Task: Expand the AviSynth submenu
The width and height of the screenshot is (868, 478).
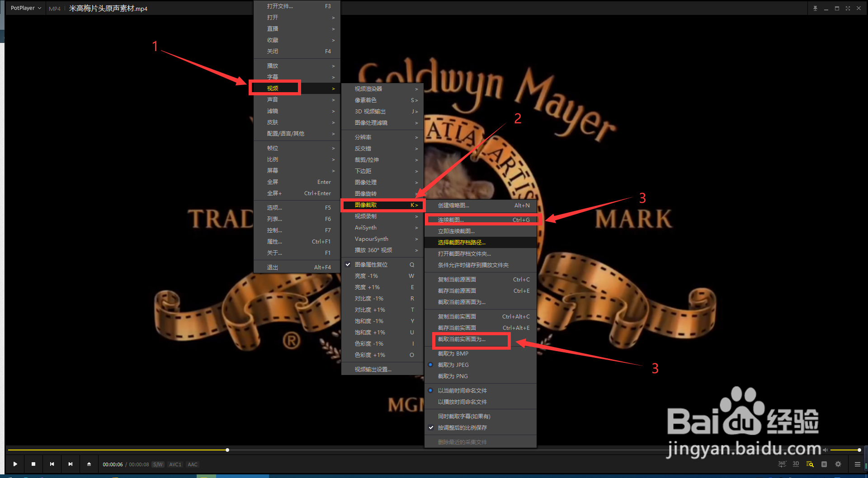Action: coord(382,228)
